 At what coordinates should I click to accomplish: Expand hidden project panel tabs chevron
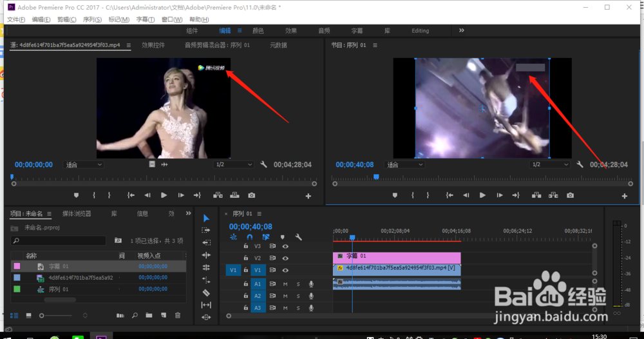pyautogui.click(x=188, y=213)
